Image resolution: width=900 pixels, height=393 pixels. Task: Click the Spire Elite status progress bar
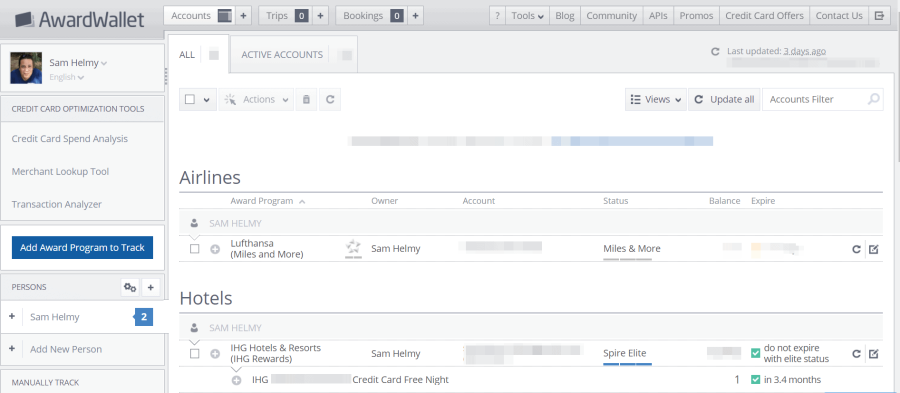point(627,364)
